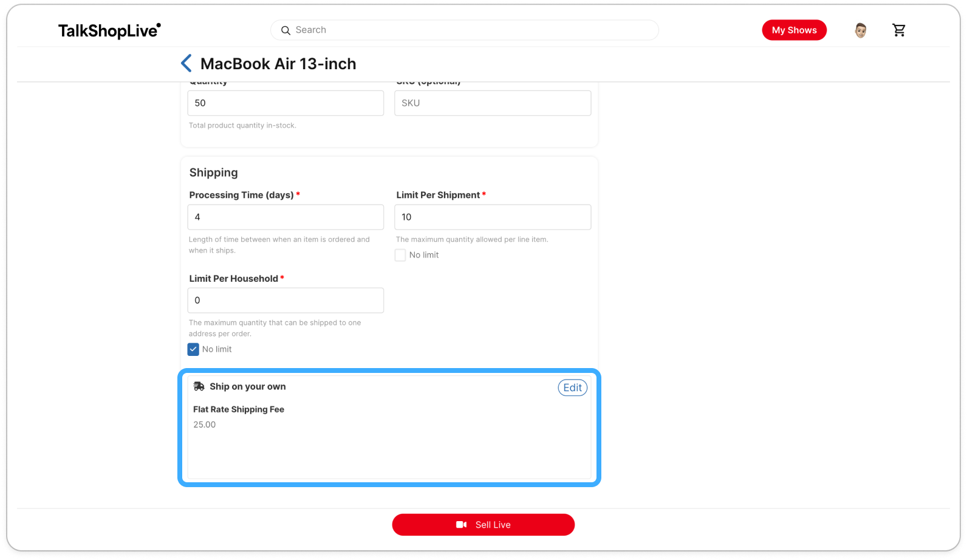Edit the Ship on your own settings
Image resolution: width=967 pixels, height=560 pixels.
pos(572,388)
